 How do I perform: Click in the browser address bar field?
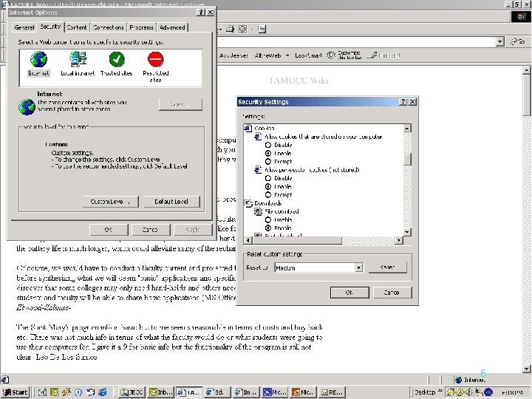pos(356,41)
